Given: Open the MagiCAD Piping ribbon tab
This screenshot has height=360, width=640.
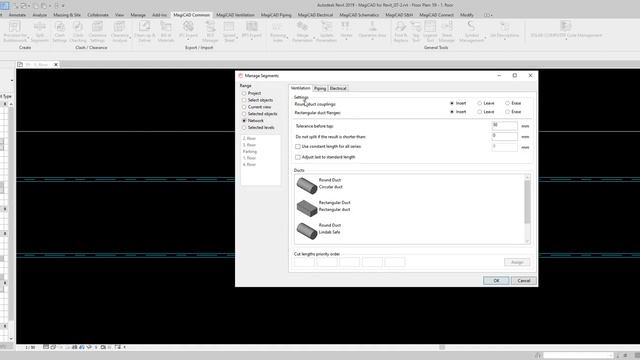Looking at the screenshot, I should pyautogui.click(x=276, y=15).
